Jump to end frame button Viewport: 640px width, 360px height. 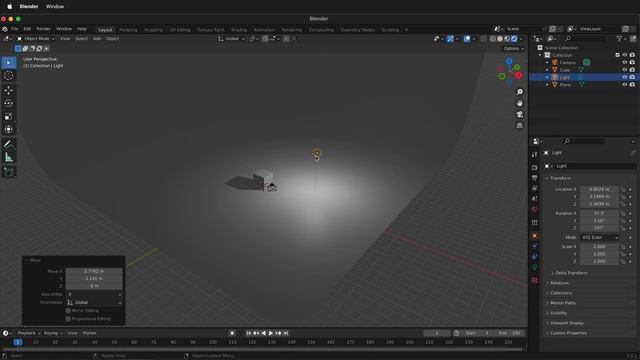pyautogui.click(x=286, y=333)
